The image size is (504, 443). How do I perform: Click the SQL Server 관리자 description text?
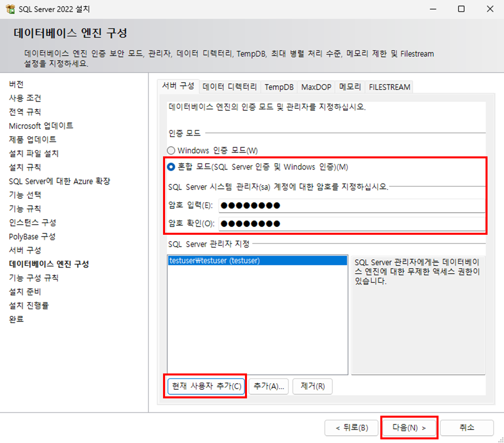point(417,272)
